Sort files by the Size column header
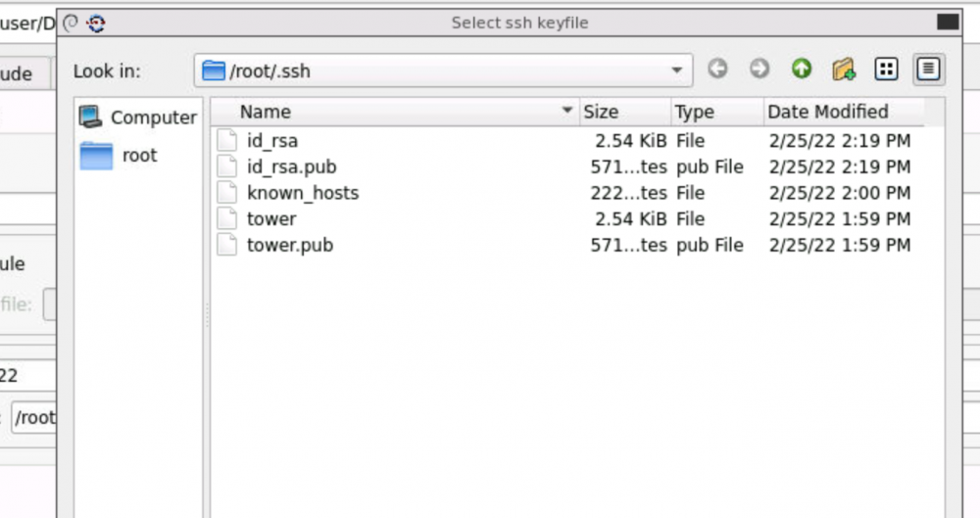The width and height of the screenshot is (980, 518). coord(625,112)
